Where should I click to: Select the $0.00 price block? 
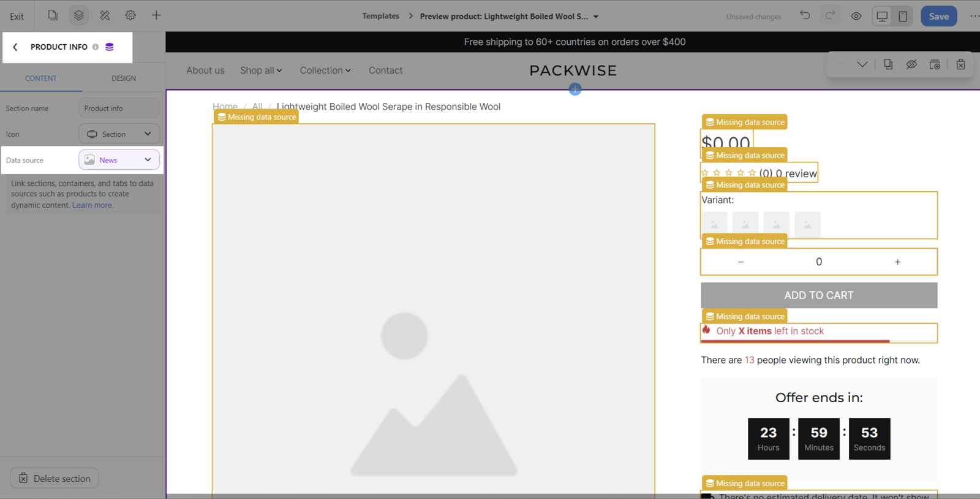pyautogui.click(x=726, y=143)
